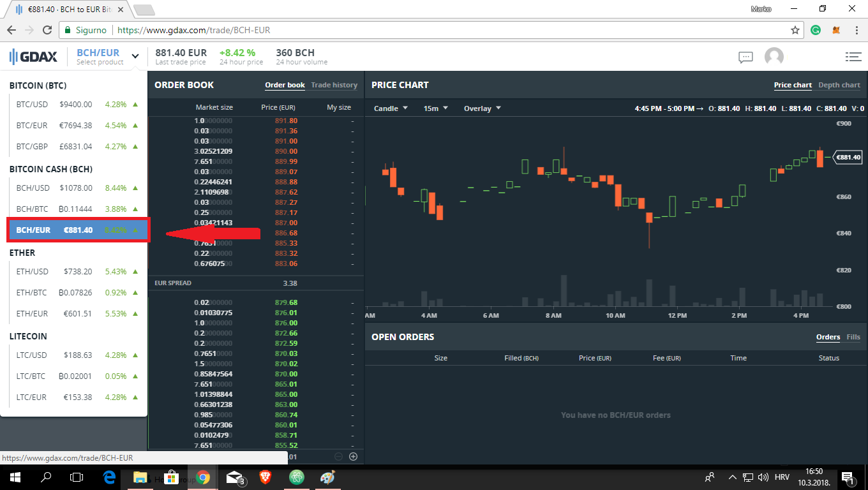Open Paint from the taskbar
The height and width of the screenshot is (490, 868).
tap(327, 477)
